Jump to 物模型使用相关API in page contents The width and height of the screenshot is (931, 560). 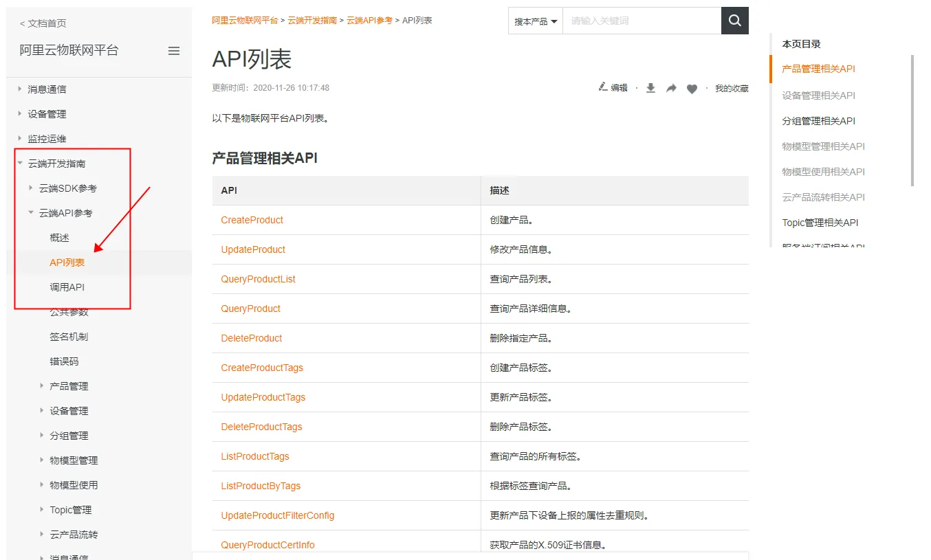(824, 172)
